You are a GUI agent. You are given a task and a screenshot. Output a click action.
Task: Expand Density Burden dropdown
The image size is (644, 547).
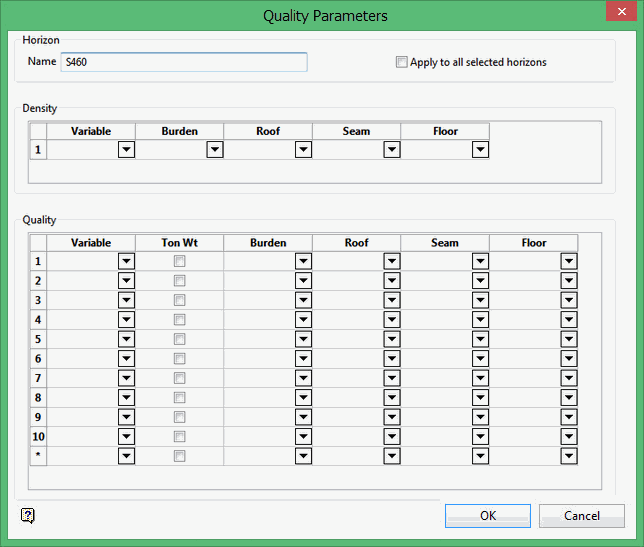click(214, 150)
